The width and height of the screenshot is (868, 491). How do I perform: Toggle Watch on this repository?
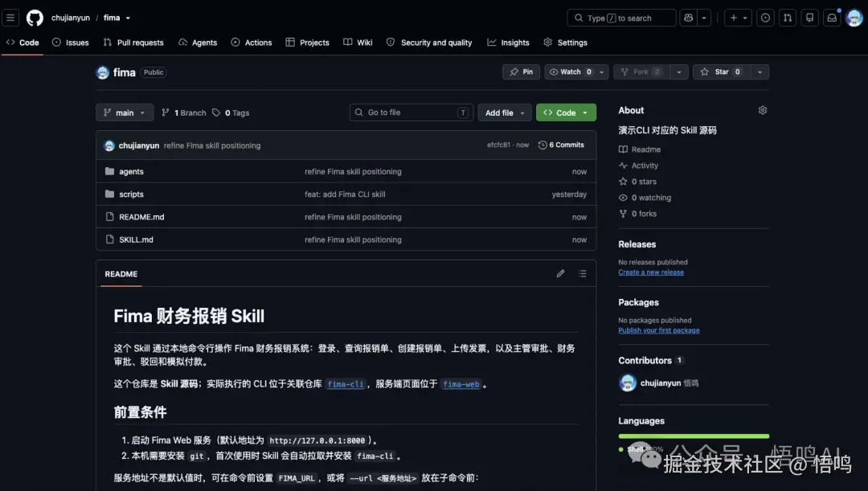[x=570, y=72]
